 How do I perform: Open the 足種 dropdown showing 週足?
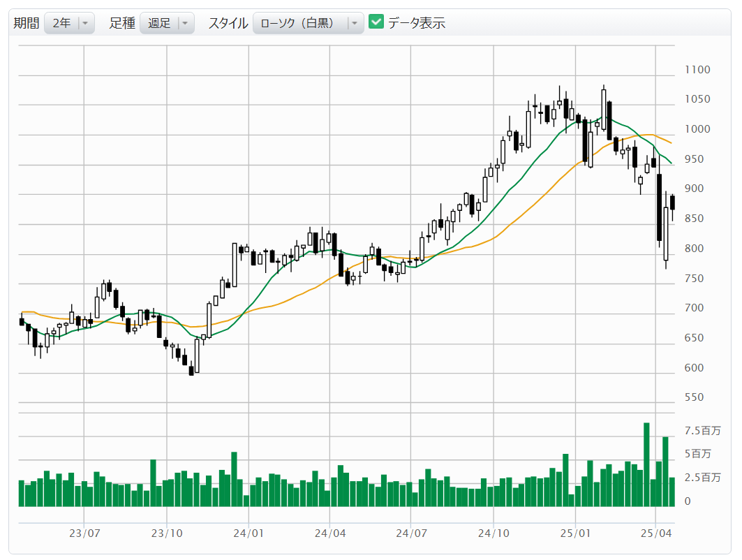tap(166, 23)
